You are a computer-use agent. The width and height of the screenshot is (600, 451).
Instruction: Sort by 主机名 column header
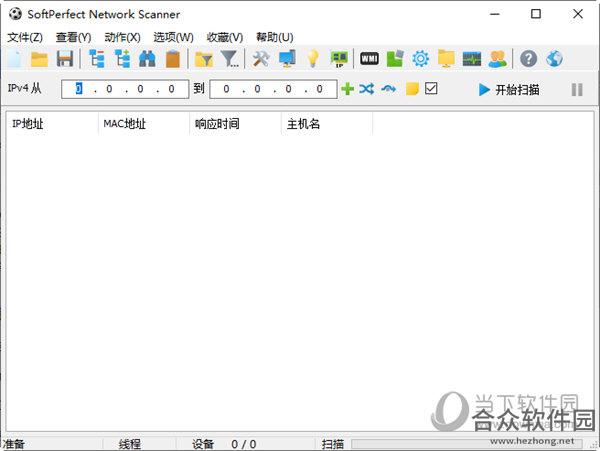tap(327, 124)
